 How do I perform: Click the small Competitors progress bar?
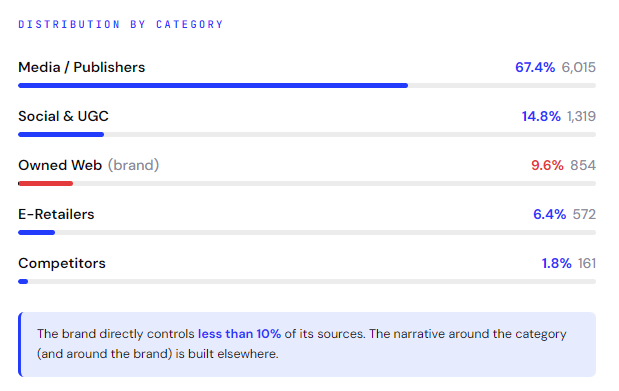23,281
